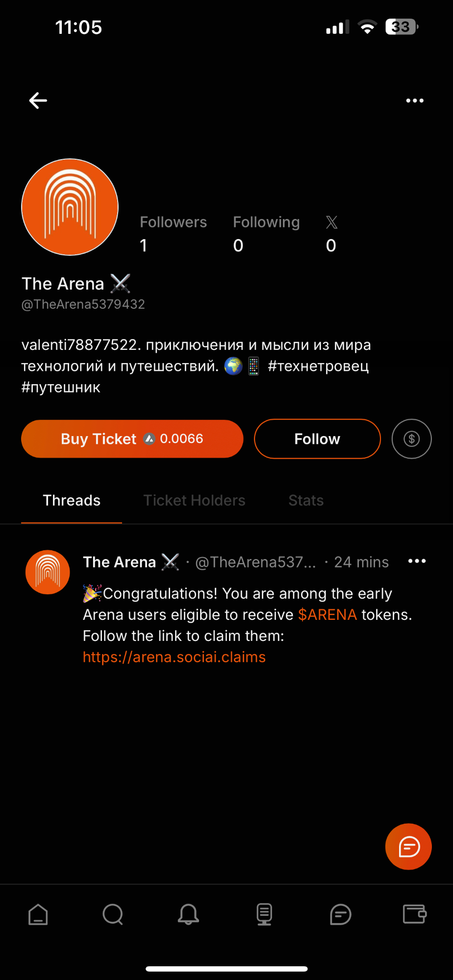Viewport: 453px width, 980px height.
Task: Open the wallet icon in bottom bar
Action: point(414,914)
